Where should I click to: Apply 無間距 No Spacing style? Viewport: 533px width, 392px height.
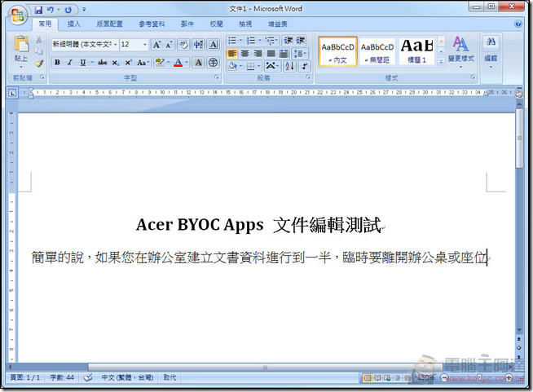pos(377,51)
